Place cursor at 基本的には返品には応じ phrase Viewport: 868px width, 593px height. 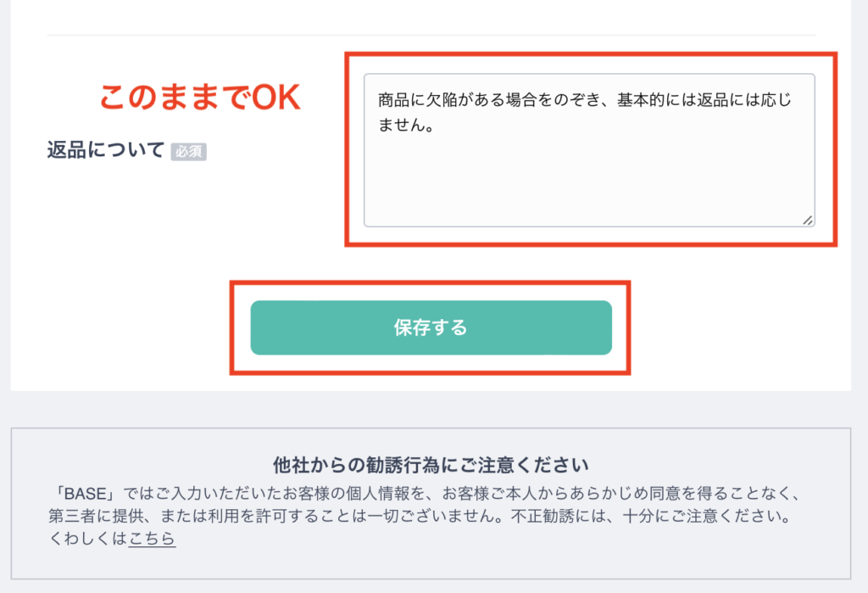704,100
